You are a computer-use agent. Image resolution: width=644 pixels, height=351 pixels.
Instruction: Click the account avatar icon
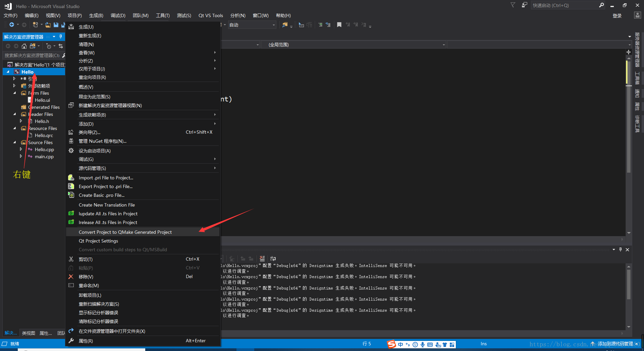pos(637,15)
